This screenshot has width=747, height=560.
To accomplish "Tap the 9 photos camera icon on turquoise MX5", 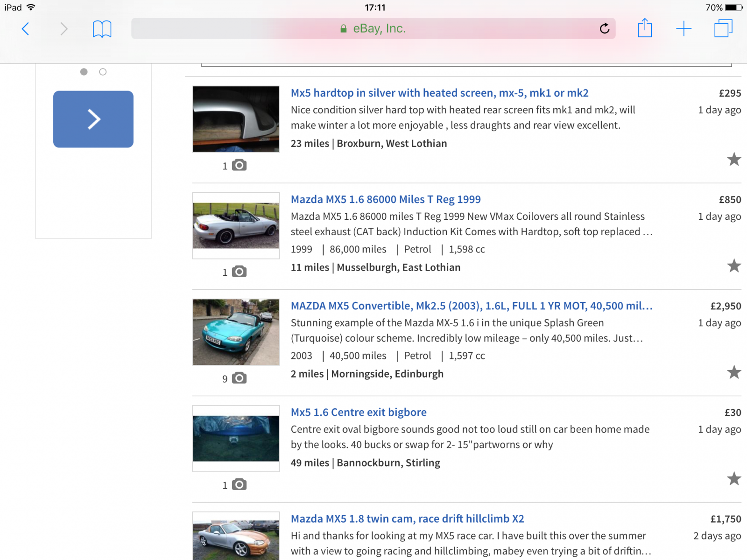I will click(x=239, y=378).
